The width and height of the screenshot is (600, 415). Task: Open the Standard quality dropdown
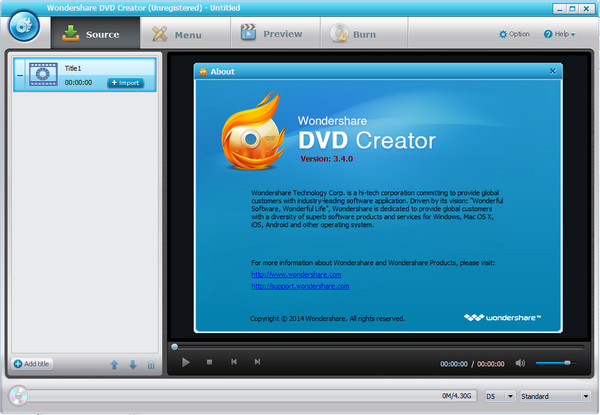coord(555,396)
